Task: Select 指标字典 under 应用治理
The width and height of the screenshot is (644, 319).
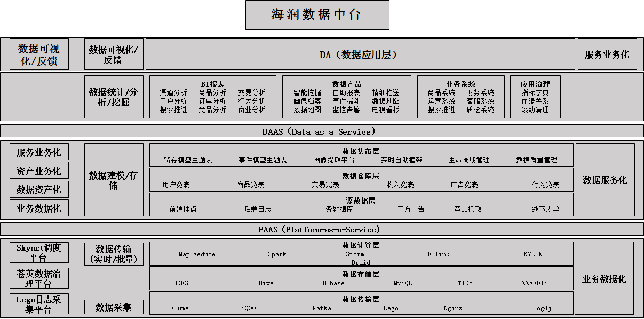Action: pos(535,92)
